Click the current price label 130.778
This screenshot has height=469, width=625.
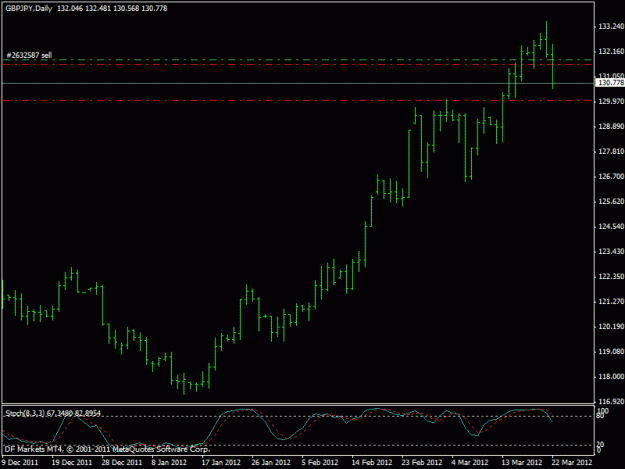pos(611,82)
